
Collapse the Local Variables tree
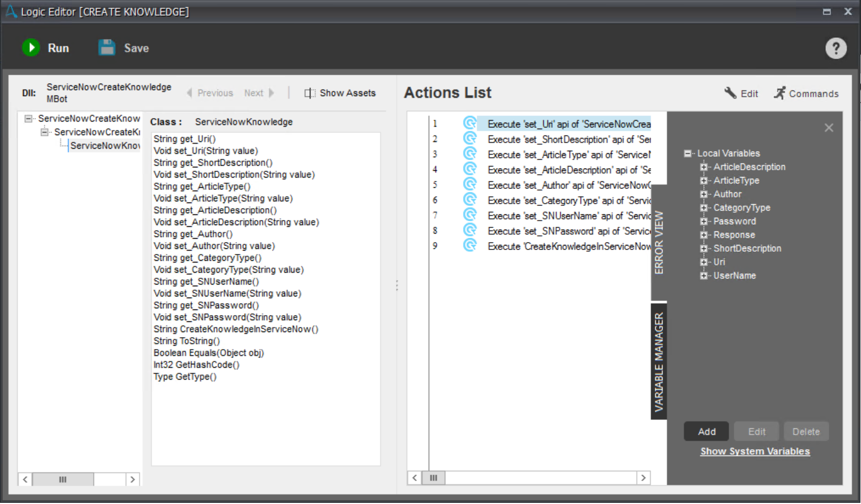(688, 153)
